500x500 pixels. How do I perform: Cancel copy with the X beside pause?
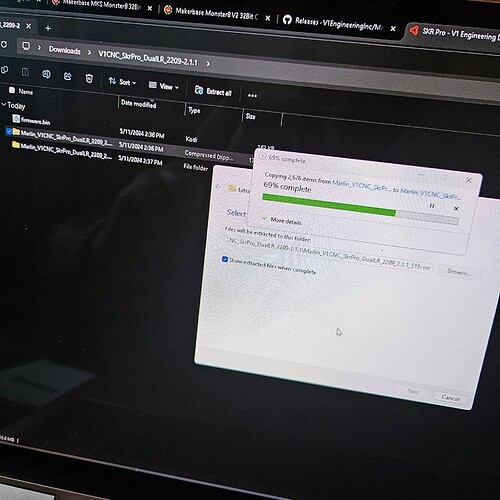[456, 209]
